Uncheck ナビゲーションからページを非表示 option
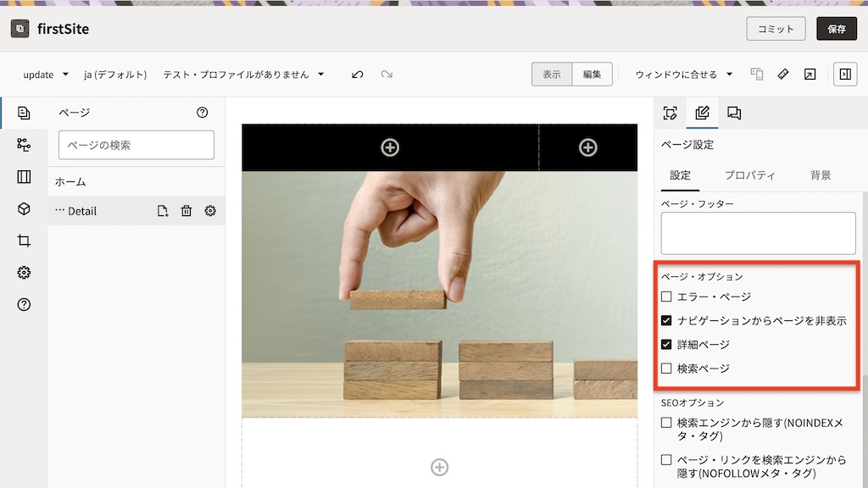The image size is (868, 488). coord(666,321)
